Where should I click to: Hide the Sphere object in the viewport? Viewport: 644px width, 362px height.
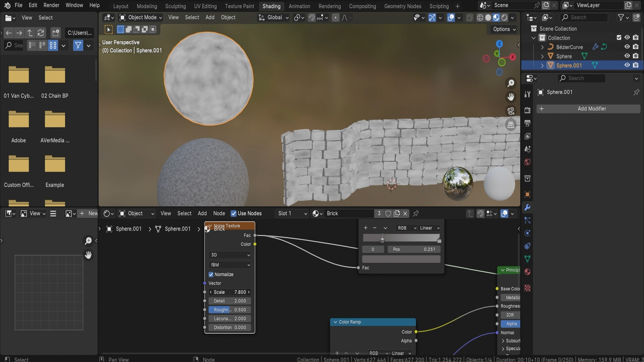[627, 56]
